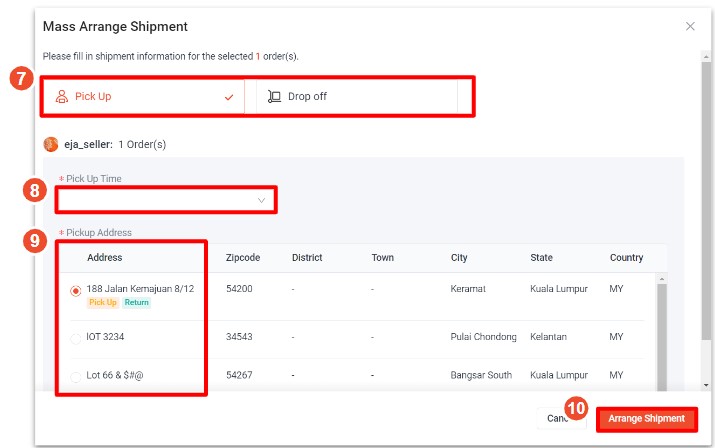The image size is (715, 448).
Task: Click the eja_seller name text
Action: tap(88, 145)
